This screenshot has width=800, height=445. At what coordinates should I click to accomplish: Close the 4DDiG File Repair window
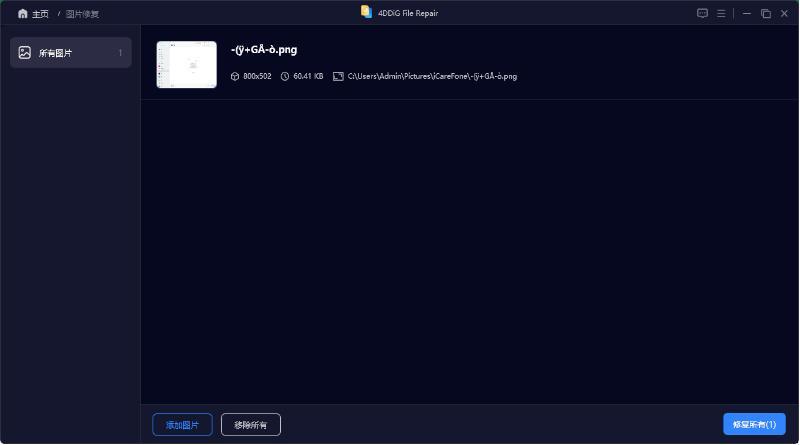click(x=784, y=14)
